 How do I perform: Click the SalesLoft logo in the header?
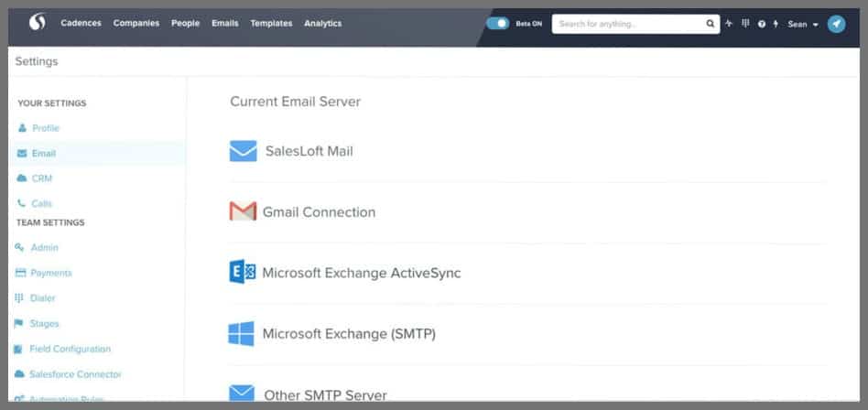click(38, 23)
